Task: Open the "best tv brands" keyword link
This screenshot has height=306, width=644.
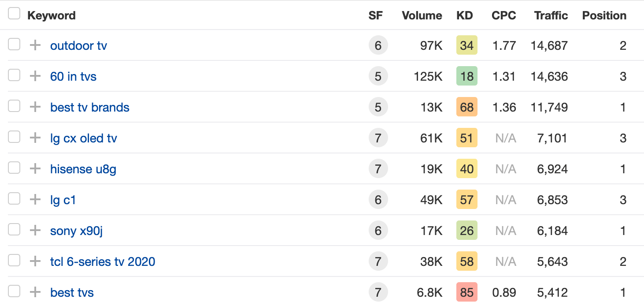Action: tap(89, 107)
